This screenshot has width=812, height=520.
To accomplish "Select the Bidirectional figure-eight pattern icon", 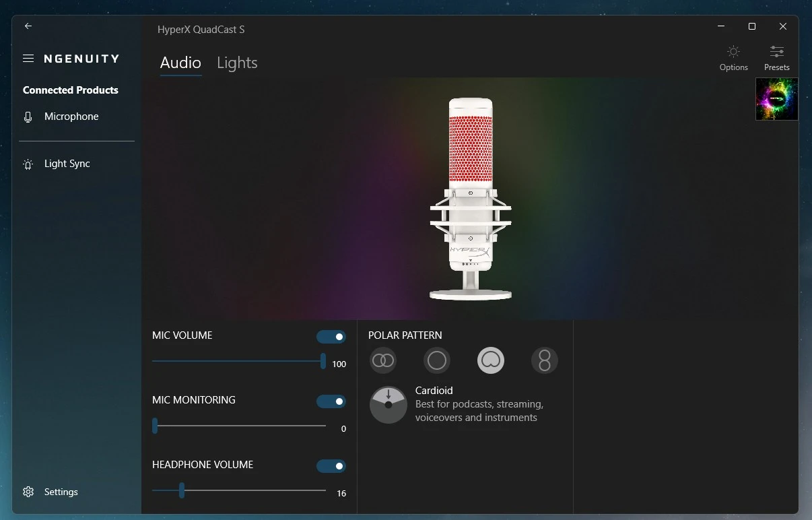I will pyautogui.click(x=545, y=360).
